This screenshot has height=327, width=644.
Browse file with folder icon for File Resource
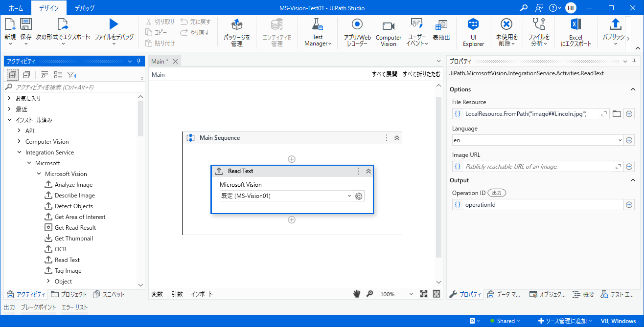click(617, 114)
